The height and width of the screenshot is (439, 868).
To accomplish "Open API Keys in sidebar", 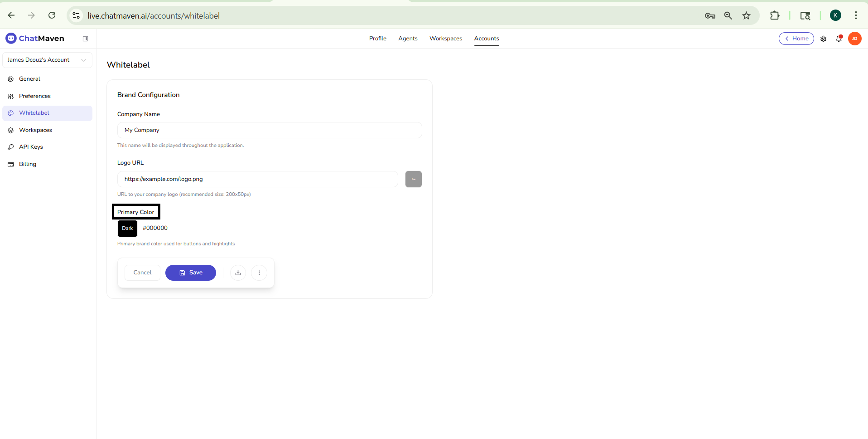I will pos(31,147).
